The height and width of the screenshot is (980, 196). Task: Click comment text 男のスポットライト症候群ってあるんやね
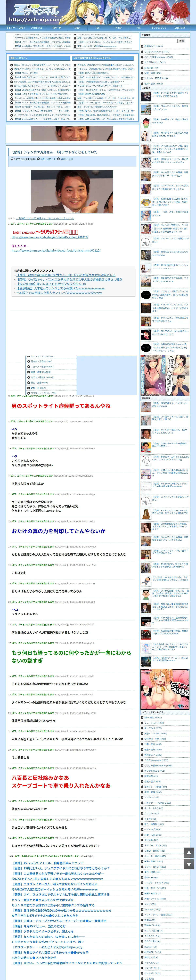[61, 406]
